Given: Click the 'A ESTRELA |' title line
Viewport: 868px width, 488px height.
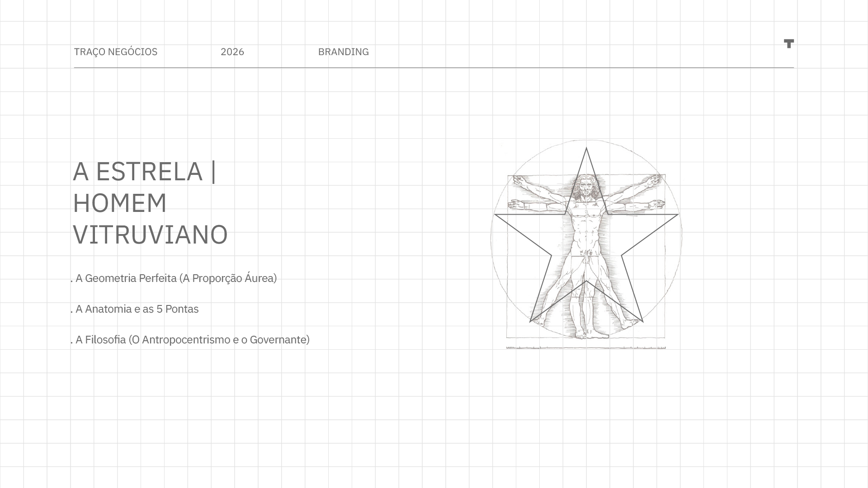Looking at the screenshot, I should click(x=144, y=171).
